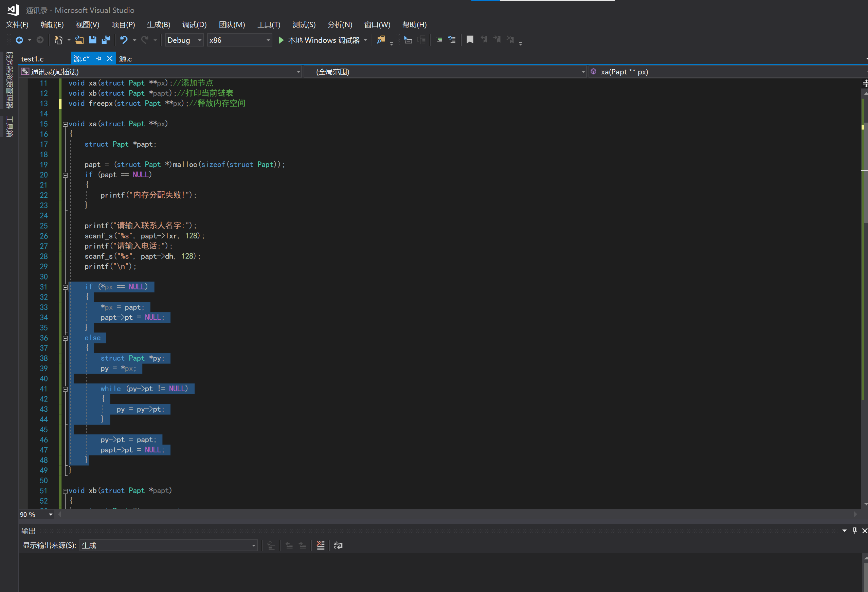Collapse the if block at line 20

coord(65,175)
